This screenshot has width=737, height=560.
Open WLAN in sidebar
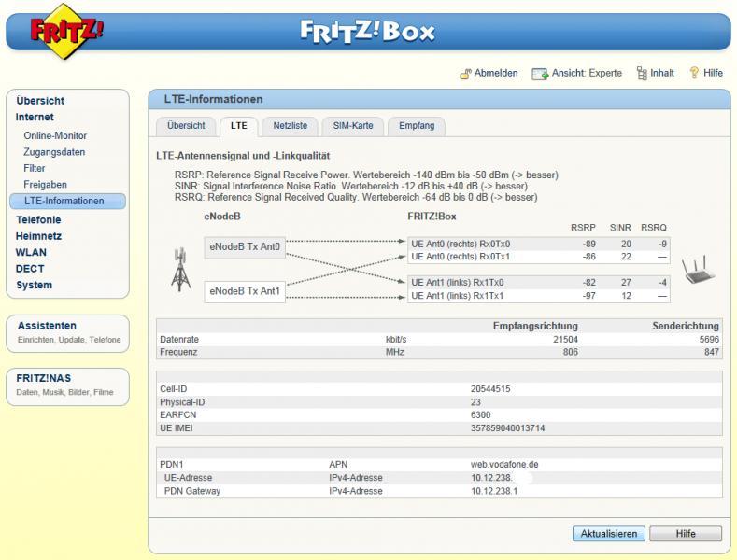point(31,253)
